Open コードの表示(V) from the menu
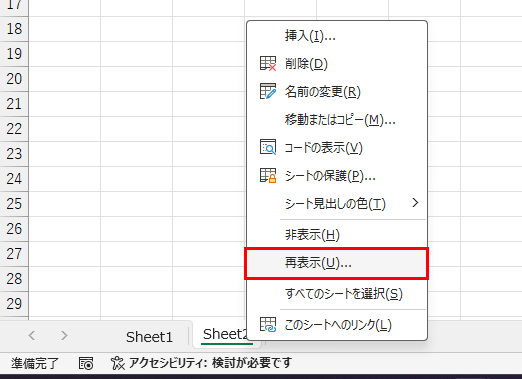The width and height of the screenshot is (522, 379). pyautogui.click(x=337, y=148)
